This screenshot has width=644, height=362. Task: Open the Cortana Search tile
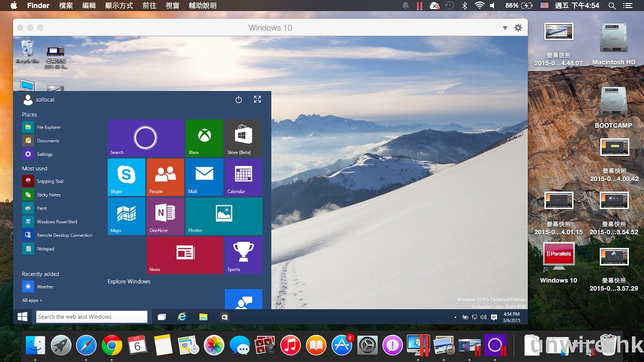[145, 138]
